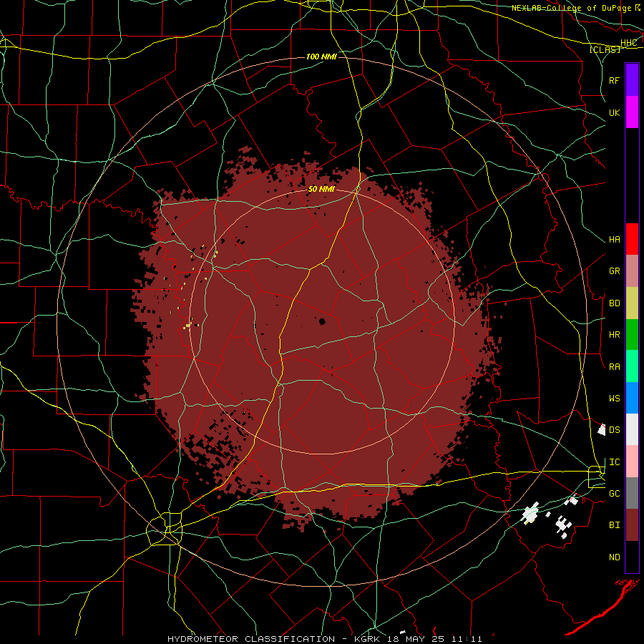The image size is (644, 644).
Task: Click the DS white legend swatch
Action: (x=632, y=429)
